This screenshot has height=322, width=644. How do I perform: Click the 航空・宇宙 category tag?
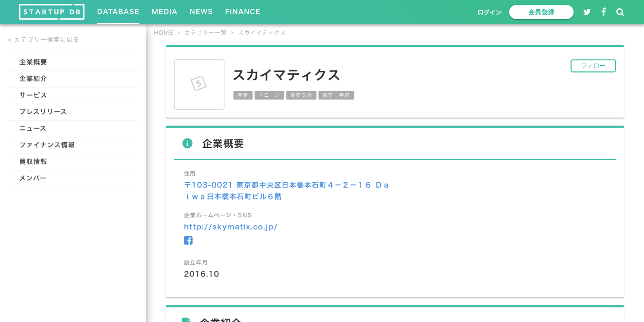pyautogui.click(x=336, y=95)
